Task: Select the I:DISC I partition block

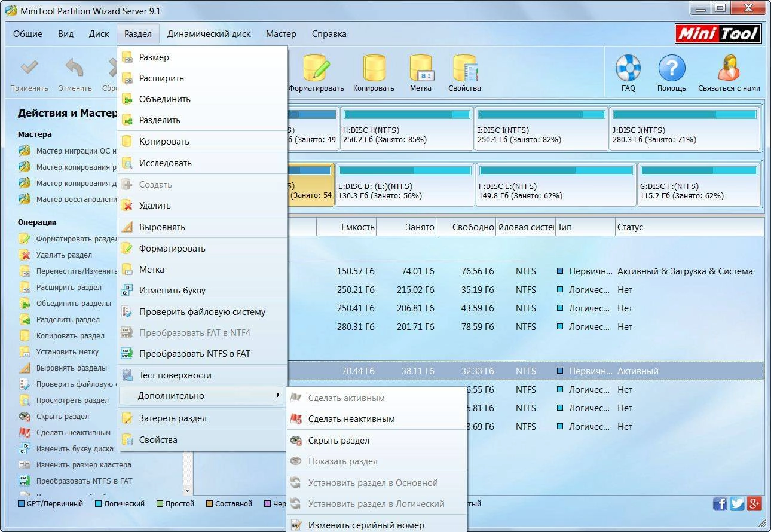Action: 541,129
